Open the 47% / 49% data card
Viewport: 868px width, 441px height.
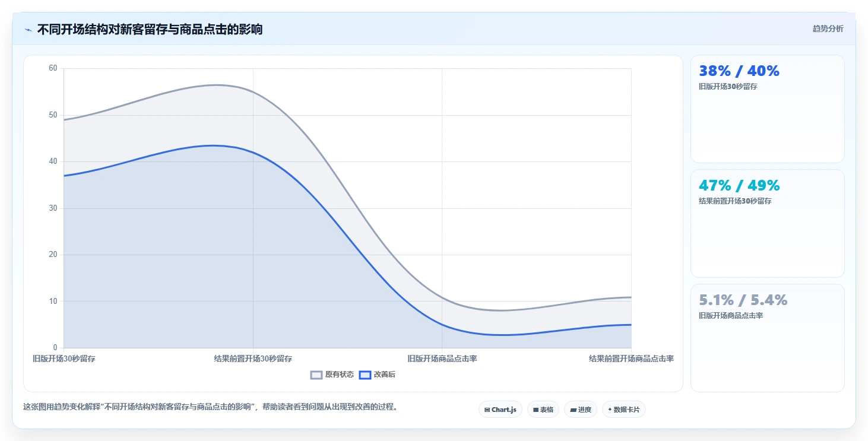[x=767, y=223]
